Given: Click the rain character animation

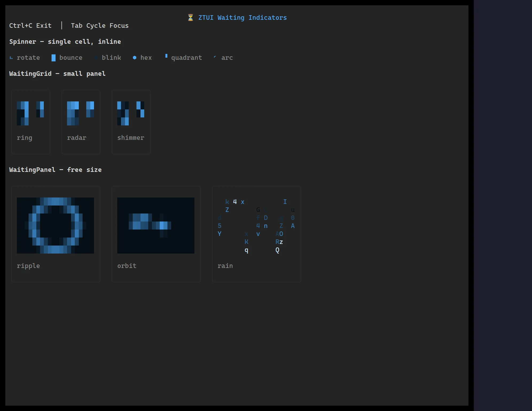Looking at the screenshot, I should click(x=256, y=226).
